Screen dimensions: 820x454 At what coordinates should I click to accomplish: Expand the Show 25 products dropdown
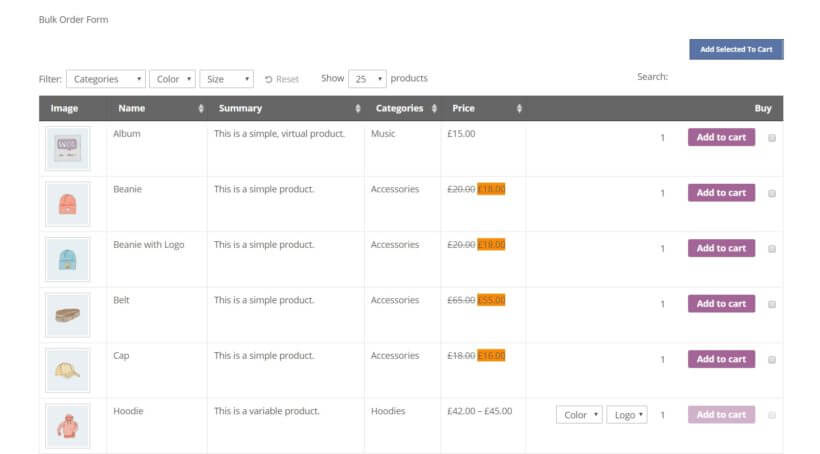click(367, 79)
